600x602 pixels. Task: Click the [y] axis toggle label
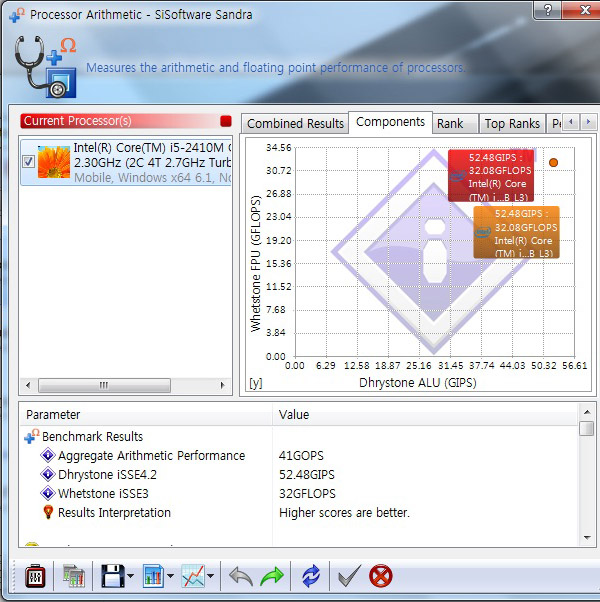pyautogui.click(x=256, y=383)
